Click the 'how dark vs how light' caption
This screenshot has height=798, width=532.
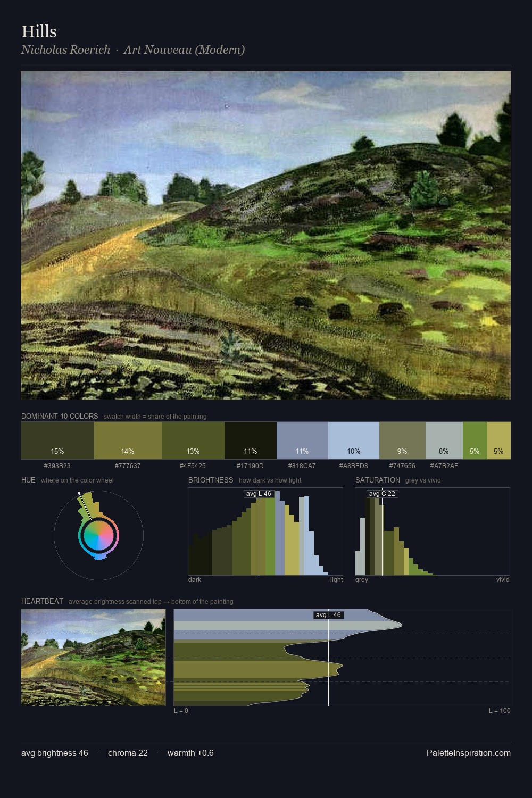[x=270, y=480]
